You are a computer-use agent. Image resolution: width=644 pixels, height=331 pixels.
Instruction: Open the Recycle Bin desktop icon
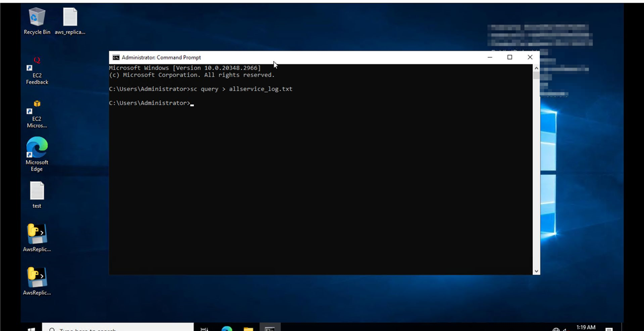pos(37,18)
